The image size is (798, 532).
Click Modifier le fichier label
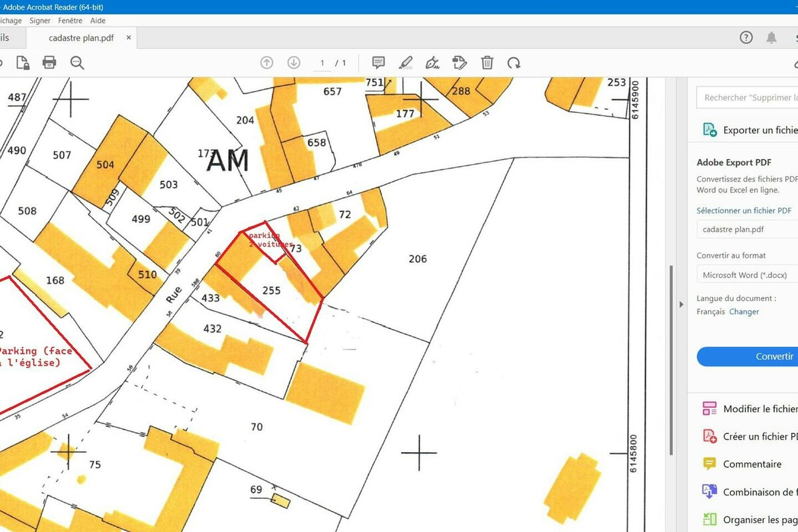coord(760,409)
